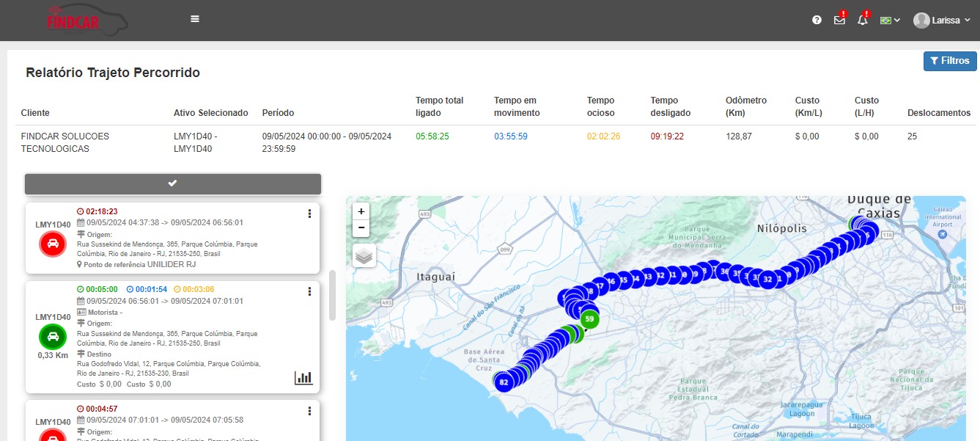980x441 pixels.
Task: Click the trip list scrollbar
Action: click(x=332, y=295)
